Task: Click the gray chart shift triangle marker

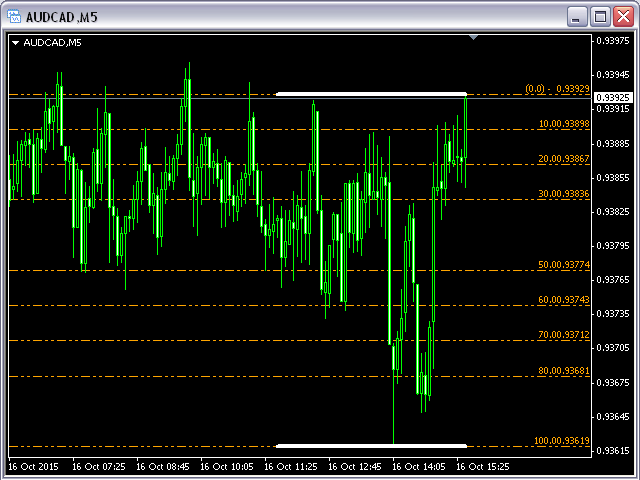Action: point(474,38)
